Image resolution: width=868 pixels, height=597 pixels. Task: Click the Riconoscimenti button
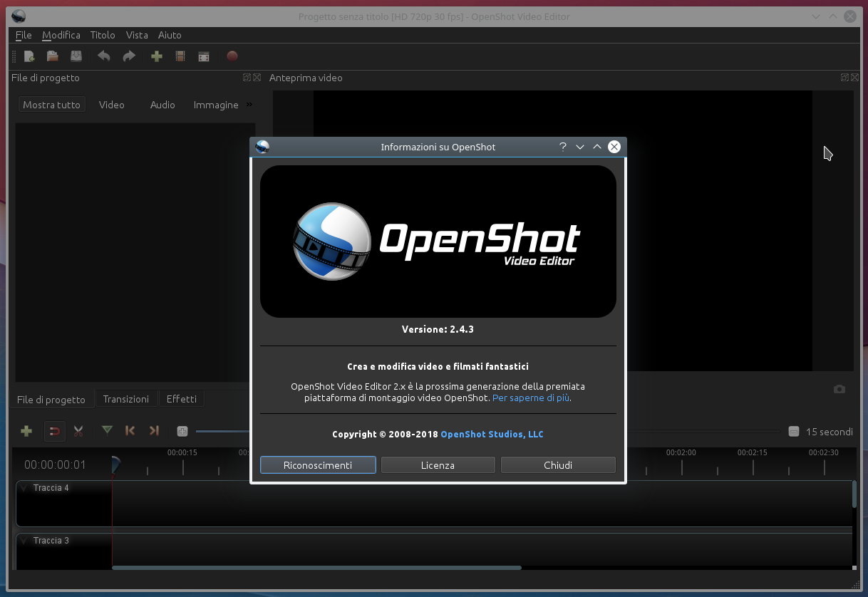[318, 465]
